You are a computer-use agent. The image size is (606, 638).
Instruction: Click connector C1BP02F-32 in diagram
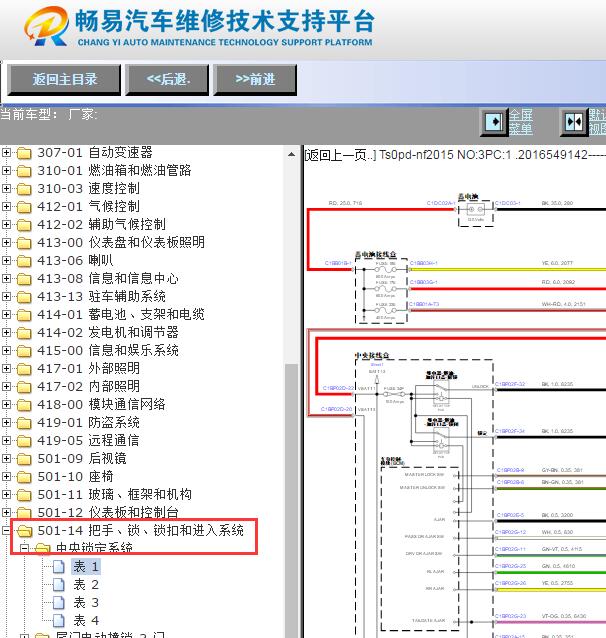[x=510, y=384]
